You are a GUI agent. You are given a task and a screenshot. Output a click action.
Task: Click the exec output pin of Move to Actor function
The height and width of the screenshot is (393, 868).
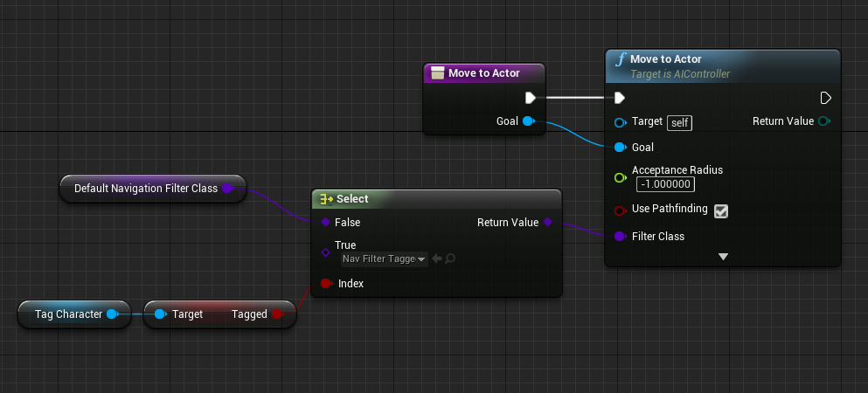[x=825, y=98]
